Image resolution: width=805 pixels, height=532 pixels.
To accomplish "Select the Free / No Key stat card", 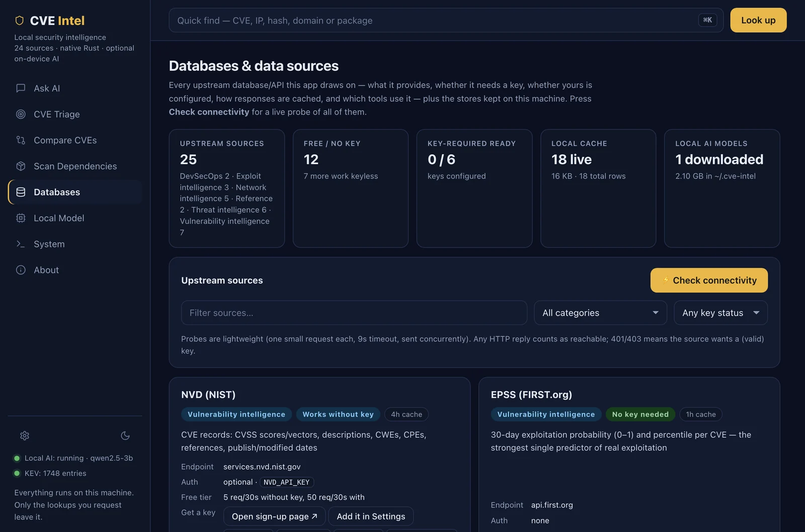I will tap(351, 189).
